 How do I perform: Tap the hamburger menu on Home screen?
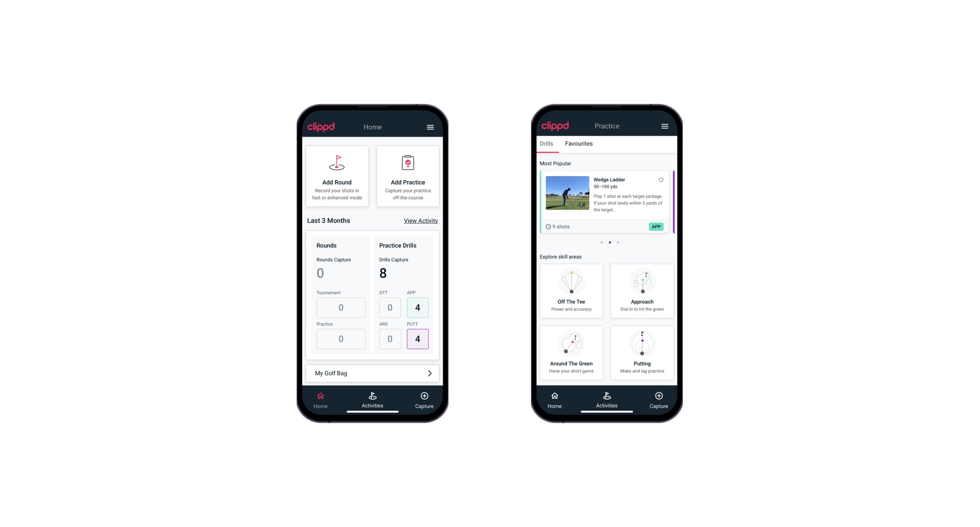click(x=431, y=127)
